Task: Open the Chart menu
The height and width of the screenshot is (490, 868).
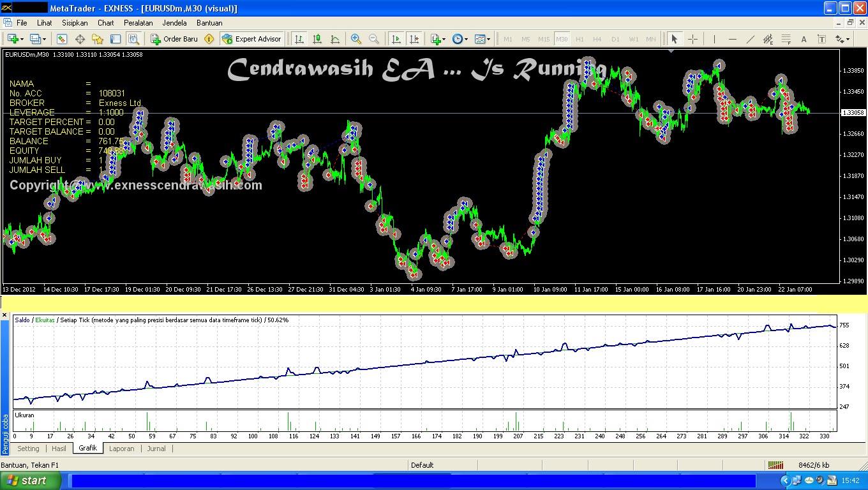Action: coord(106,23)
